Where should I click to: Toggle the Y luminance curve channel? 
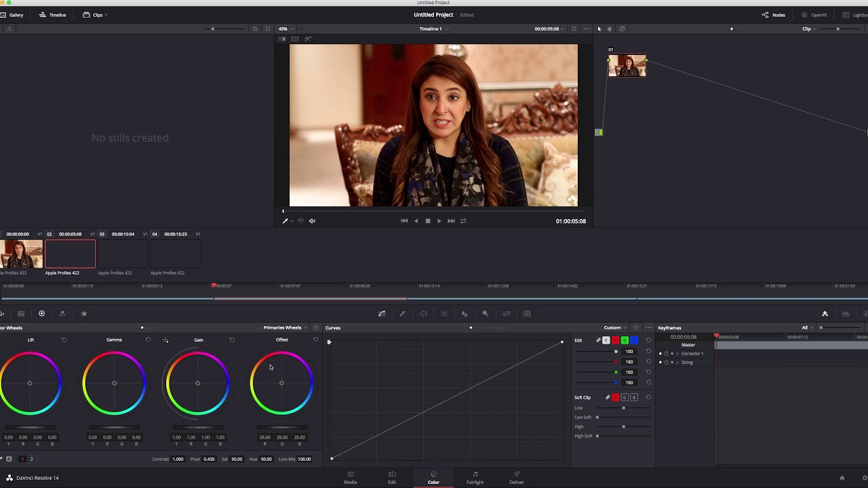point(606,340)
